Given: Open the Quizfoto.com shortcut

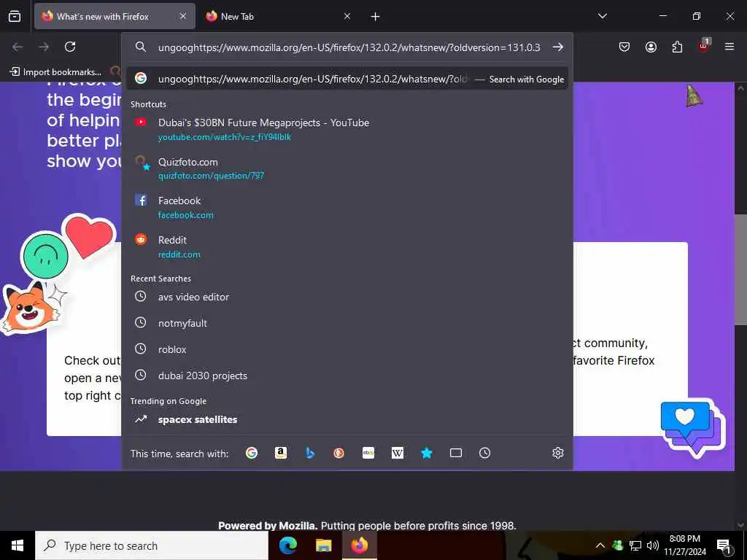Looking at the screenshot, I should tap(347, 168).
